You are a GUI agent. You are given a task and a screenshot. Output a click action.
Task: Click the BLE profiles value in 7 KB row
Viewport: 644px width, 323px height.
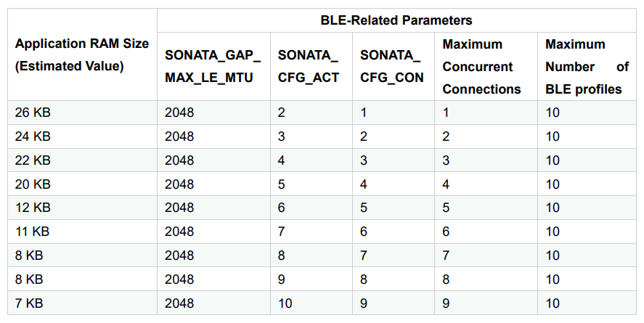pos(587,303)
